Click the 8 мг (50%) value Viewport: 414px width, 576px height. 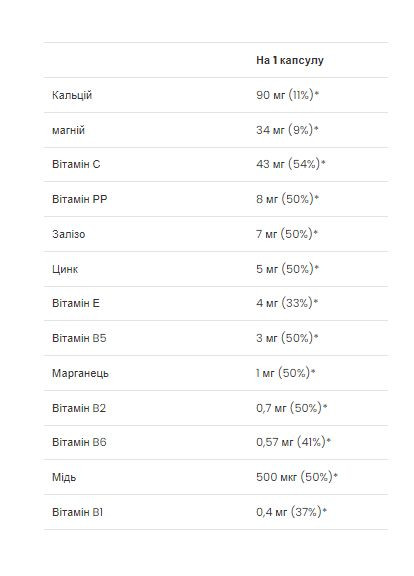click(288, 199)
